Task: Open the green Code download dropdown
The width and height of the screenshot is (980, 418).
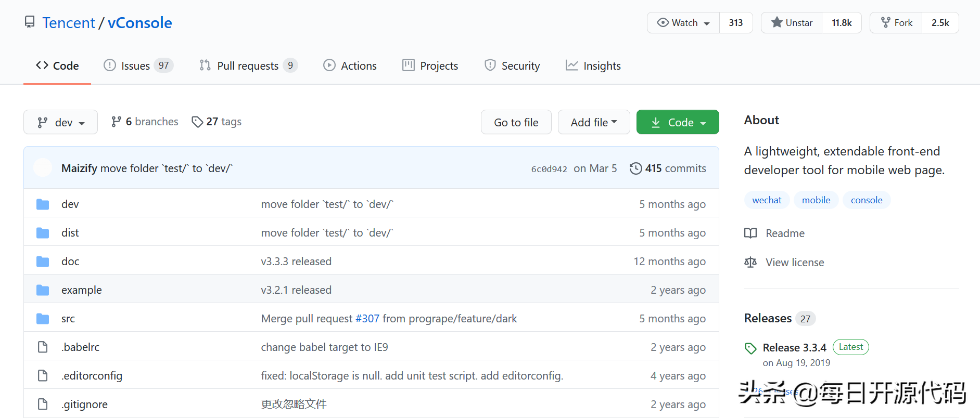Action: (678, 122)
